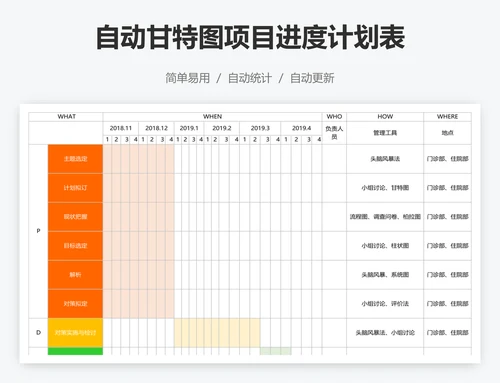Select the 2019.2 month header
The width and height of the screenshot is (500, 383).
[x=222, y=128]
